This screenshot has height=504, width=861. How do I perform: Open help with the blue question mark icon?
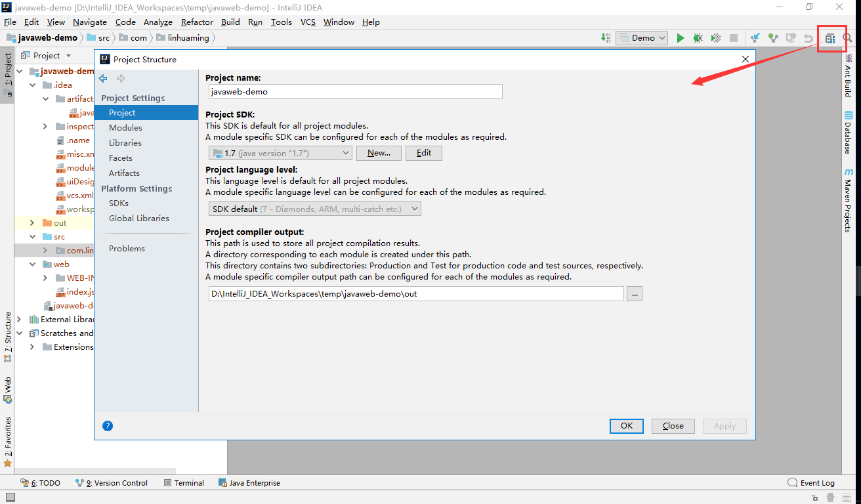click(108, 426)
